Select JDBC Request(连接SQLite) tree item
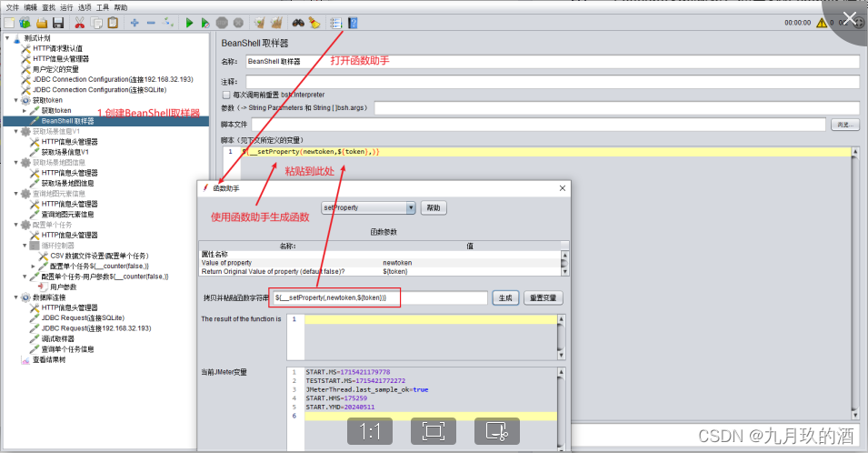This screenshot has height=453, width=868. pyautogui.click(x=83, y=317)
